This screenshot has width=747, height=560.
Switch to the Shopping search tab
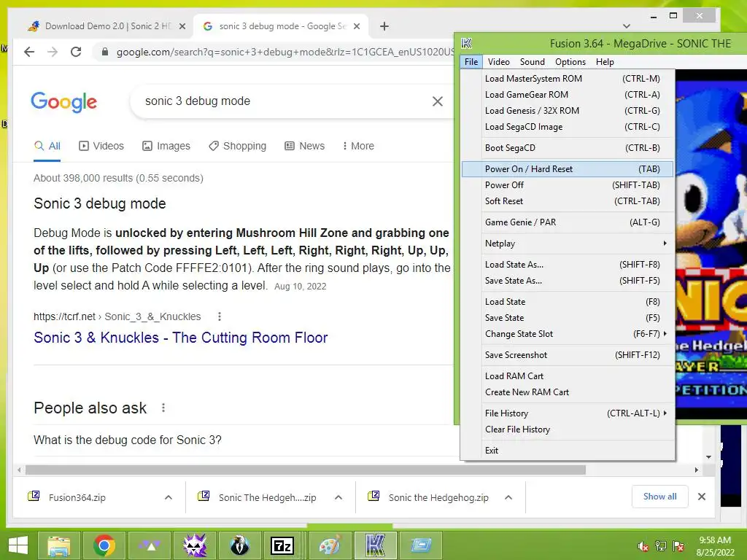point(237,146)
